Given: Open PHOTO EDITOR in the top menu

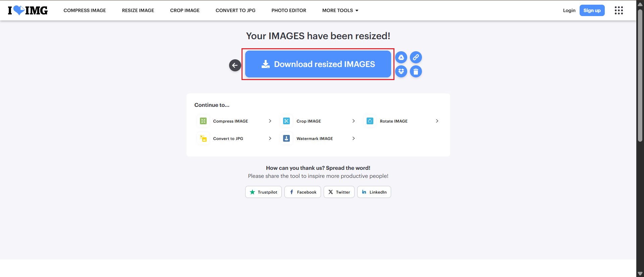Looking at the screenshot, I should coord(289,10).
